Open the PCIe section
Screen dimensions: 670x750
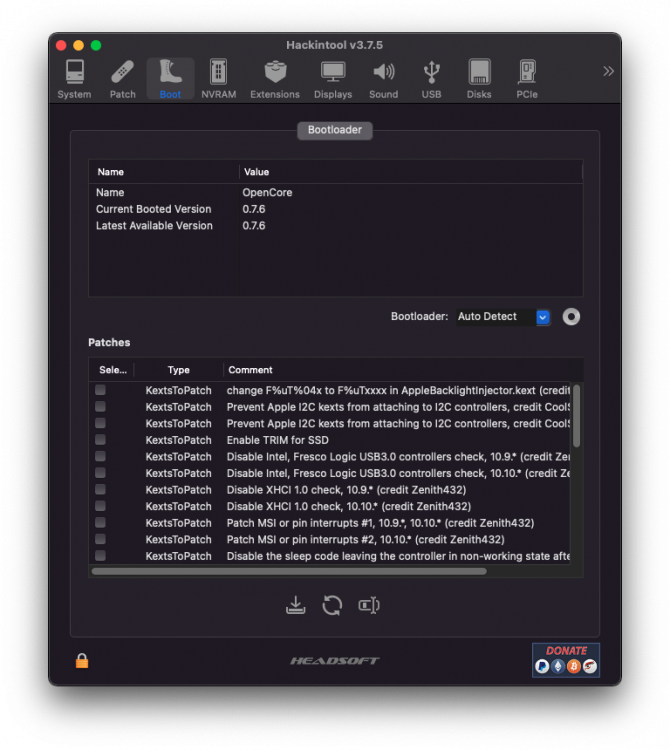[x=527, y=79]
